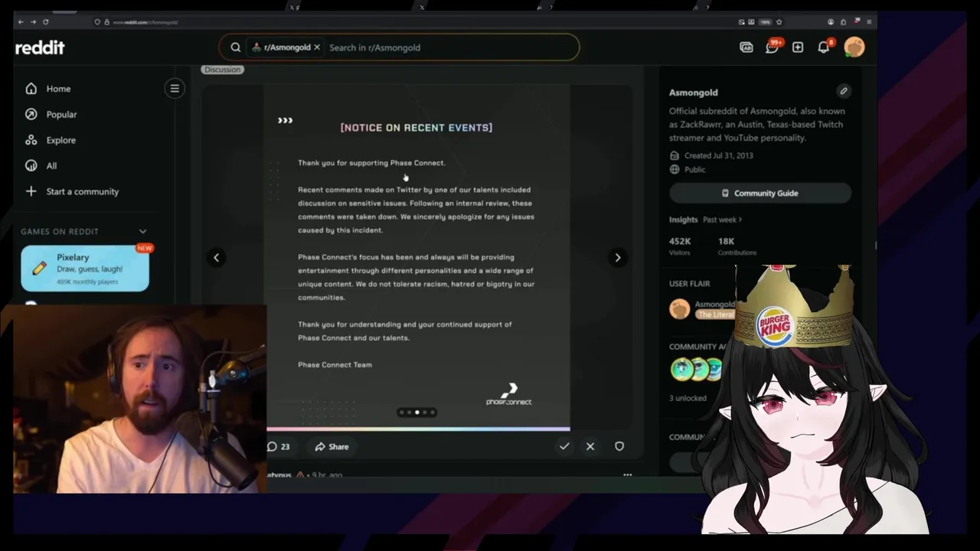Bookmark the page with the star icon

point(779,22)
